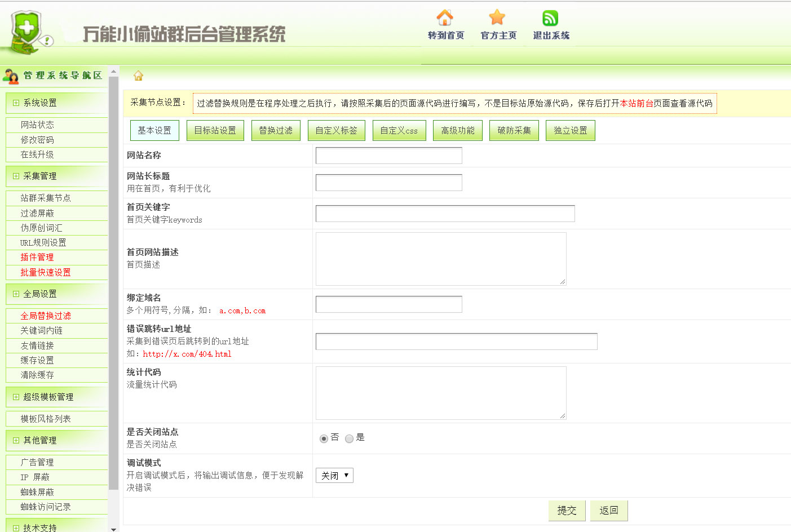Select the 是 radio to close the site
Image resolution: width=791 pixels, height=532 pixels.
349,438
